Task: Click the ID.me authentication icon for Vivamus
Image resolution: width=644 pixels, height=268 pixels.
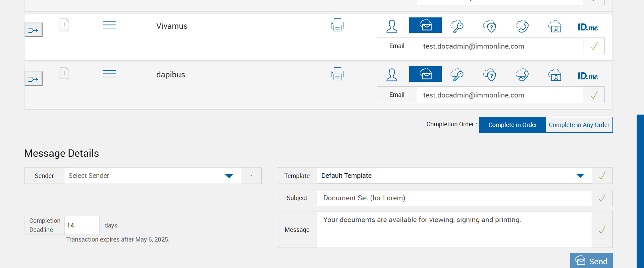Action: pos(588,27)
